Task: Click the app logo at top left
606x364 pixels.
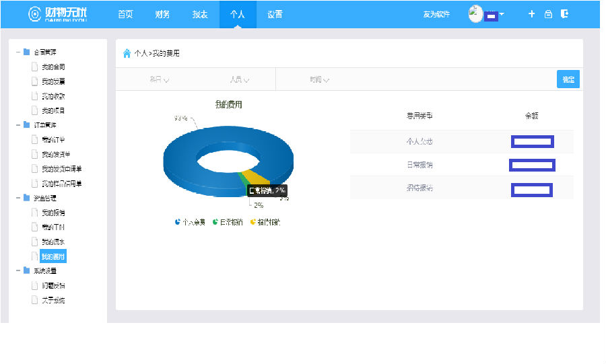Action: (57, 14)
